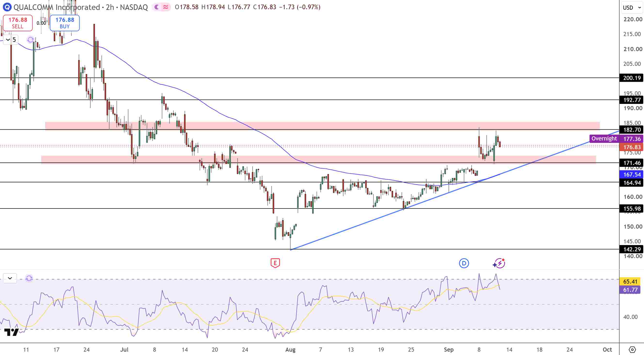This screenshot has height=355, width=644.
Task: Select the 182.70 horizontal line label
Action: click(x=631, y=130)
